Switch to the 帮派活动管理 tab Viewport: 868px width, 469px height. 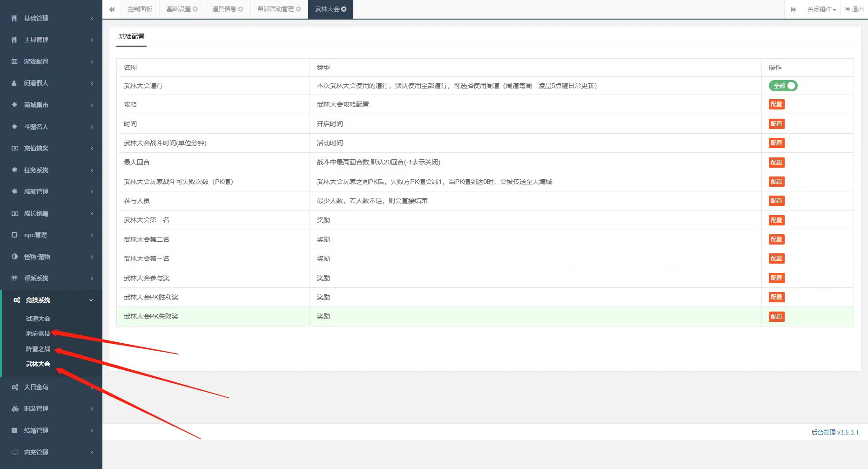point(276,9)
